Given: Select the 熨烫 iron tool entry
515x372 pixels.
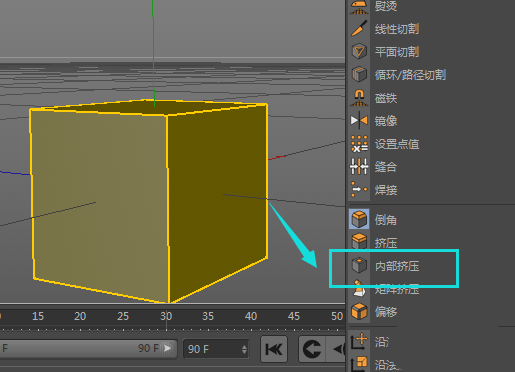Looking at the screenshot, I should 374,6.
